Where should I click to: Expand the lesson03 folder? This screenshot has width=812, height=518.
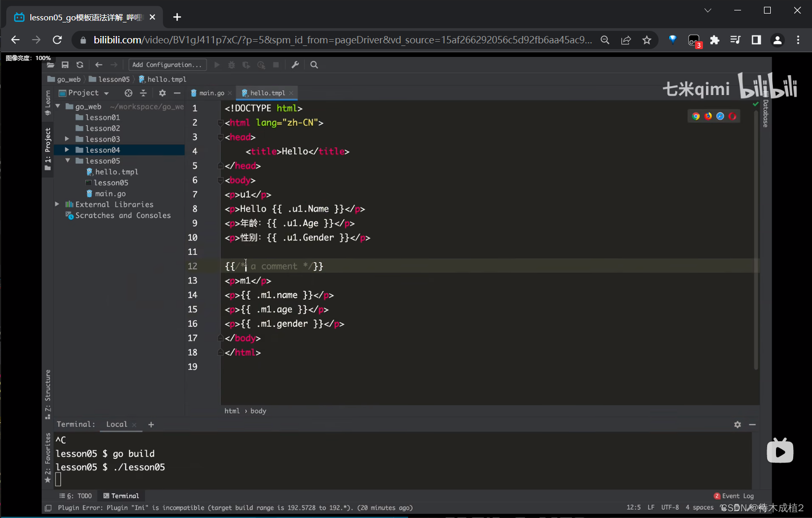pyautogui.click(x=67, y=139)
